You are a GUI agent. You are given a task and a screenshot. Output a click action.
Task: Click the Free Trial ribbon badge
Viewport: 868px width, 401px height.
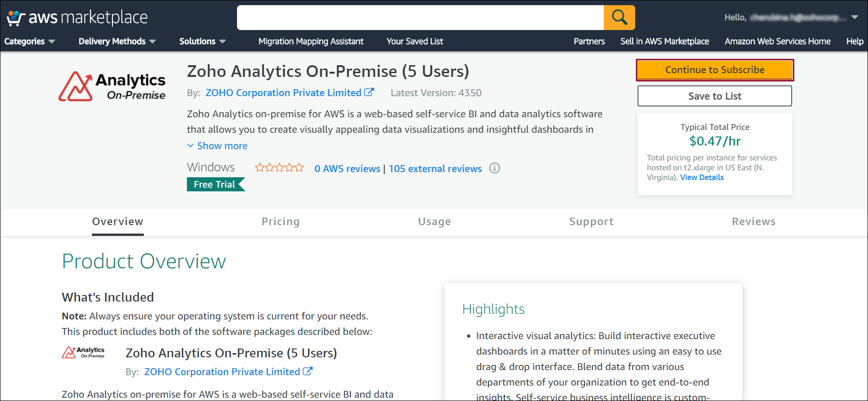pos(215,184)
